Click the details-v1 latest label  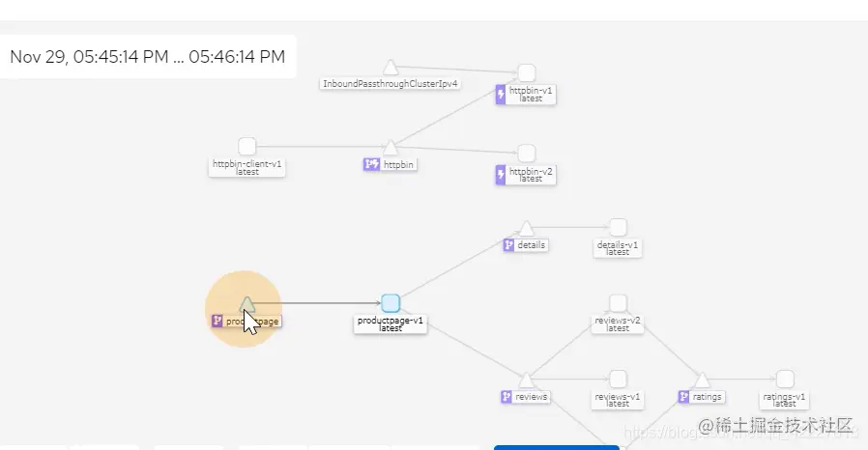click(618, 248)
